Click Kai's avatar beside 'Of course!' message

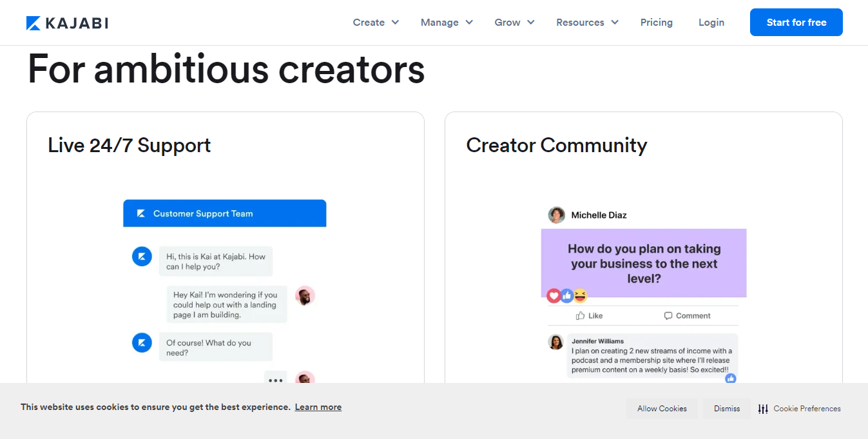coord(142,343)
